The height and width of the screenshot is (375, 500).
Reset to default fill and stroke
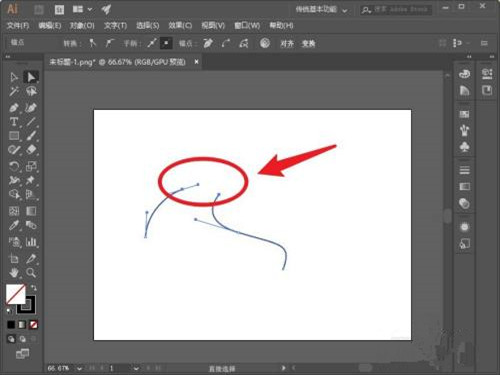tap(9, 311)
